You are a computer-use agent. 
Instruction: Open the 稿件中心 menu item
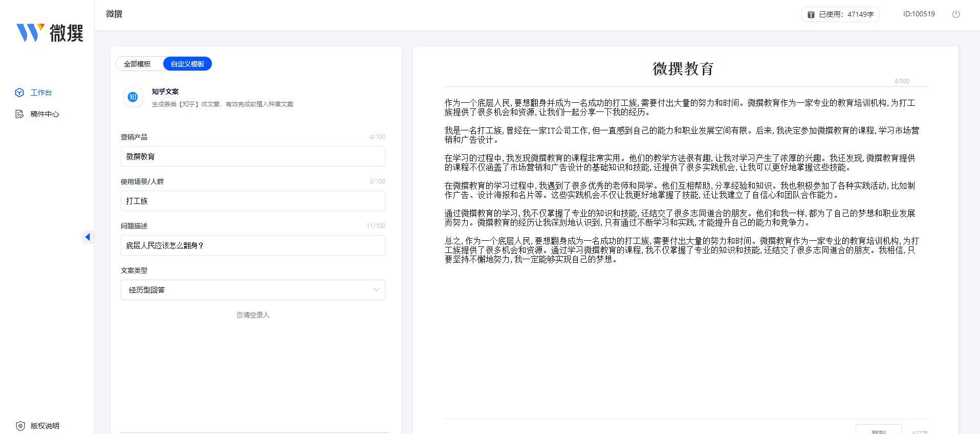tap(45, 114)
